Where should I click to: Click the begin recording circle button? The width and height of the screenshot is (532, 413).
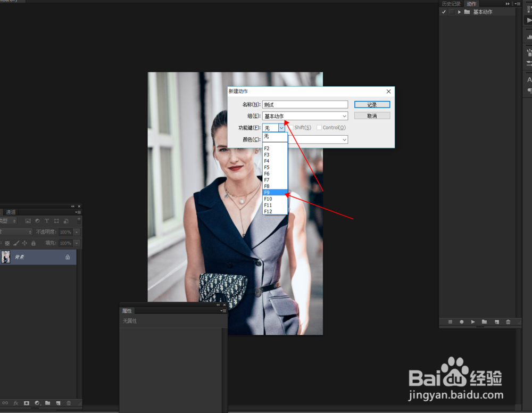tap(461, 321)
